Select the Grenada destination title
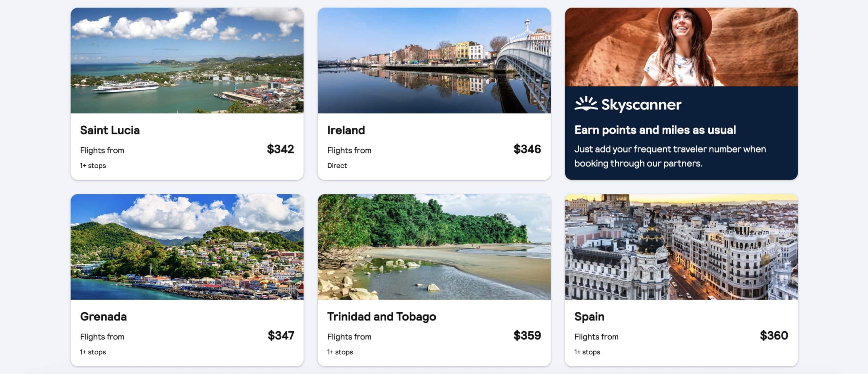The height and width of the screenshot is (374, 868). [103, 316]
